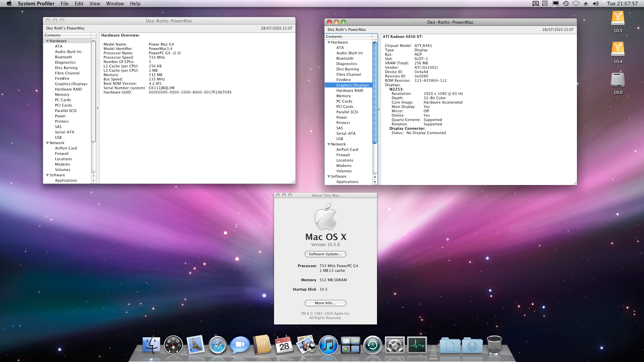Image resolution: width=644 pixels, height=362 pixels.
Task: Select AirPort Card in left window
Action: coord(66,148)
